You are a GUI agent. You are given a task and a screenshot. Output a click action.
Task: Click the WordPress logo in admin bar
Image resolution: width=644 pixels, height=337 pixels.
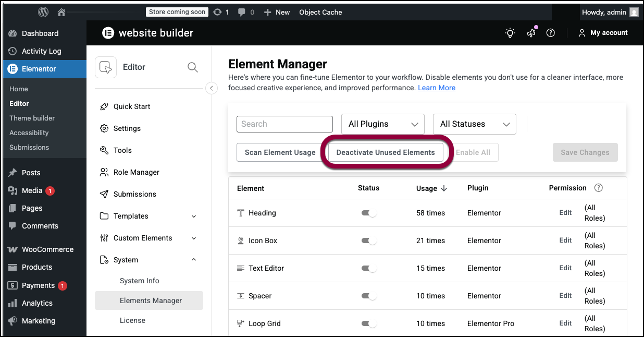click(44, 12)
